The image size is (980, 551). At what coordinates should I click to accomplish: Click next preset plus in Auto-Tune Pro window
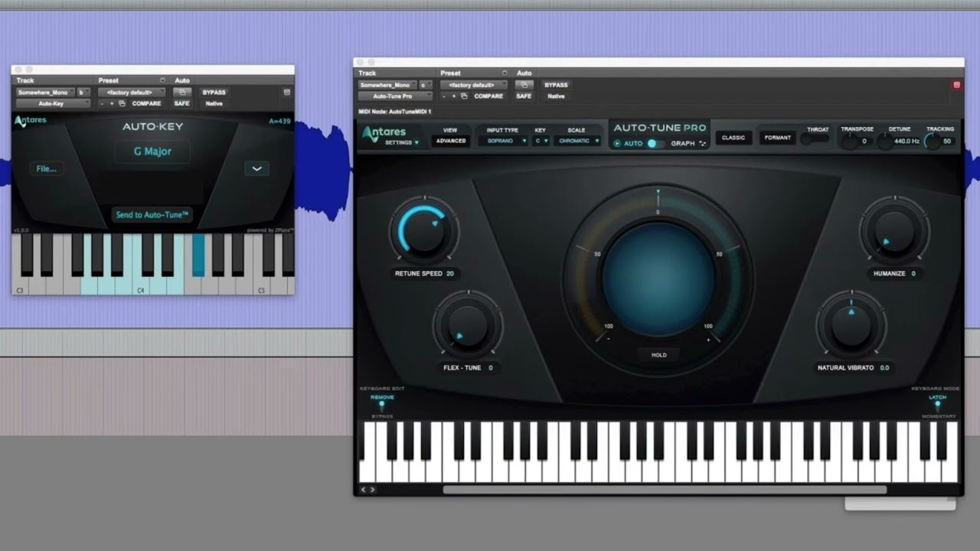pyautogui.click(x=453, y=96)
